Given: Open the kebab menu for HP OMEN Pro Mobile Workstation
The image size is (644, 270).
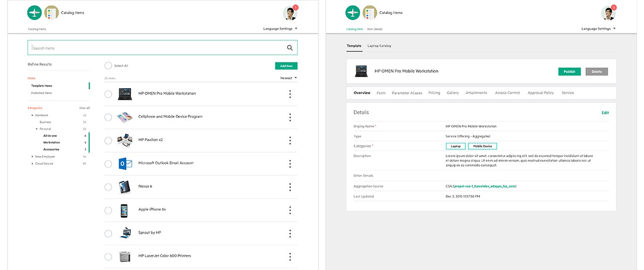Looking at the screenshot, I should [x=290, y=94].
